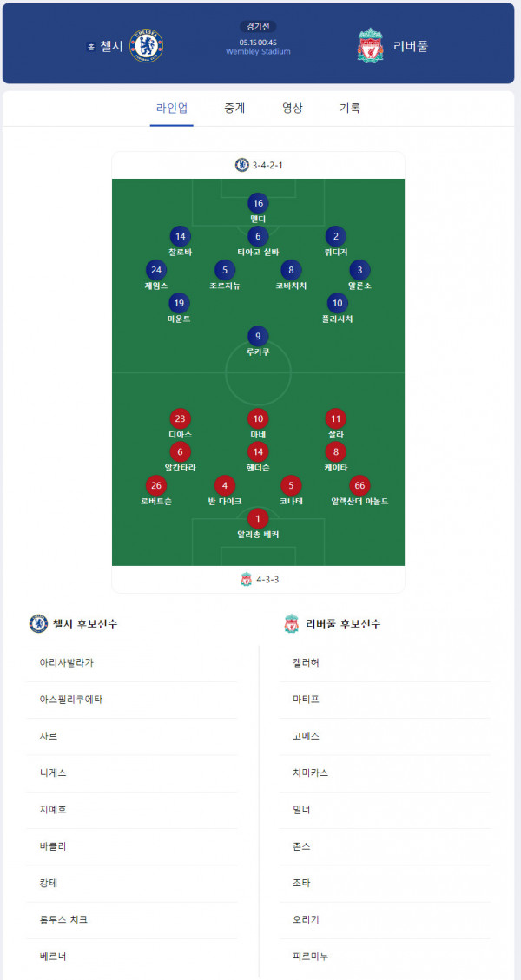Click small Liverpool badge beside 4-3-3 formation
This screenshot has height=980, width=521.
[247, 579]
